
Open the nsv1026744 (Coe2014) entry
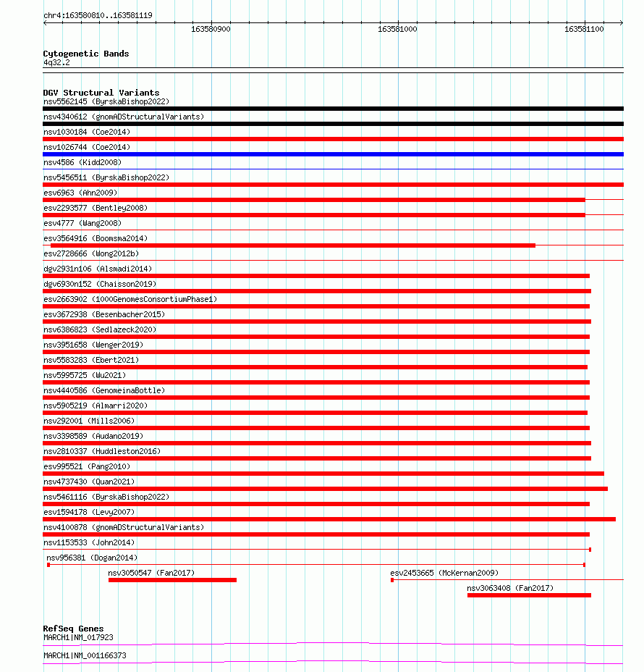click(87, 147)
